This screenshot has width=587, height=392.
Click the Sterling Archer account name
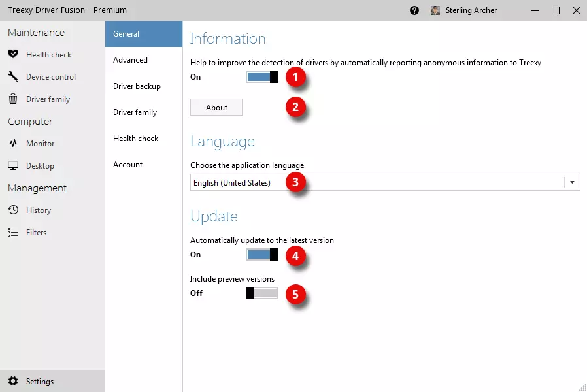pos(471,10)
